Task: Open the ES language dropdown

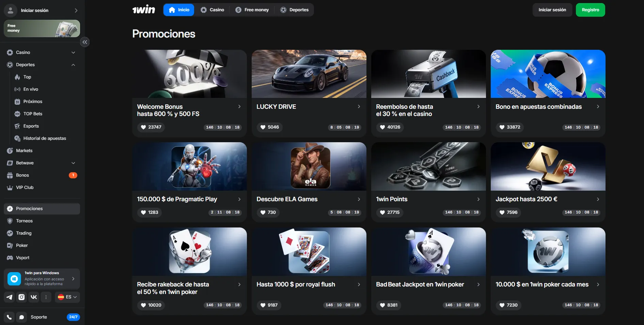Action: 67,297
